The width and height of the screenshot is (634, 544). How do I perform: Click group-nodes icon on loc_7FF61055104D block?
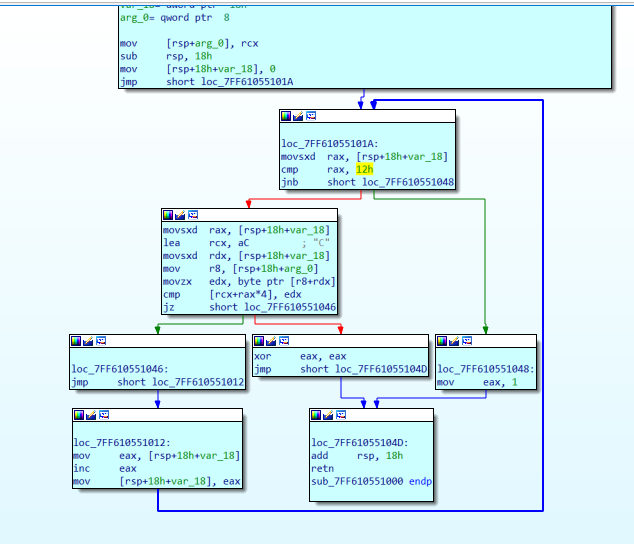tap(341, 415)
